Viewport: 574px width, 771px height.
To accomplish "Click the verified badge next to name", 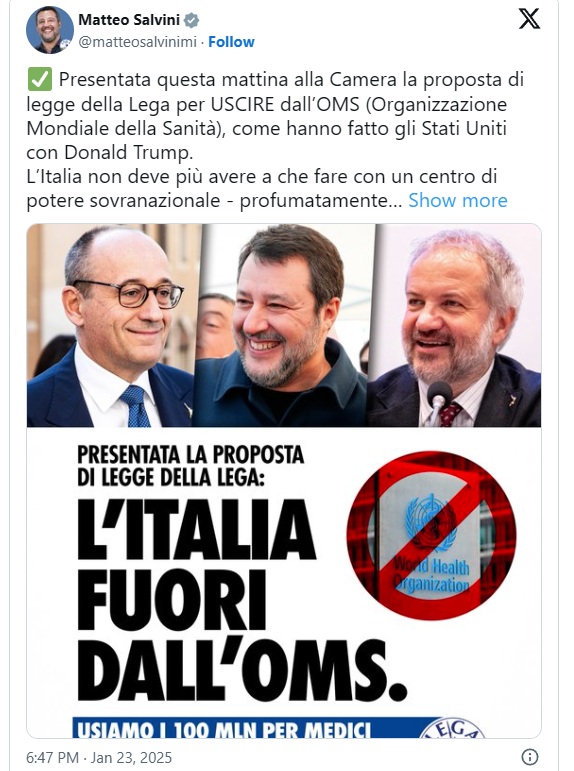I will [x=191, y=20].
